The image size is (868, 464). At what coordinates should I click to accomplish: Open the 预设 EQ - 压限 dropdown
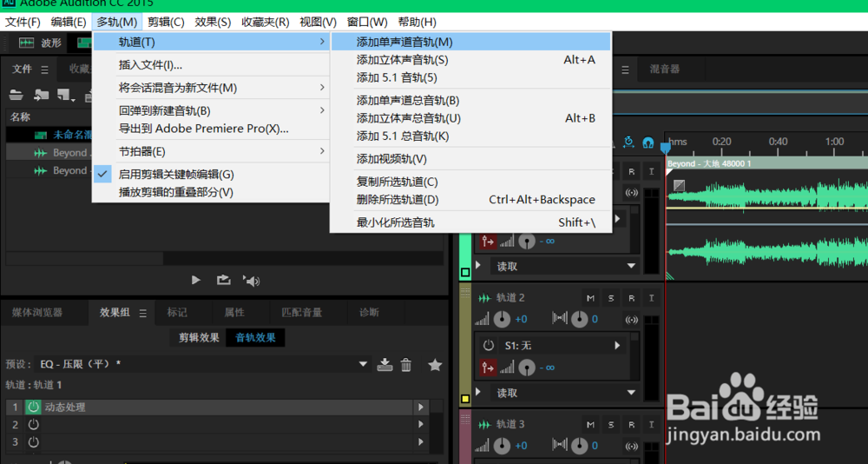tap(363, 364)
